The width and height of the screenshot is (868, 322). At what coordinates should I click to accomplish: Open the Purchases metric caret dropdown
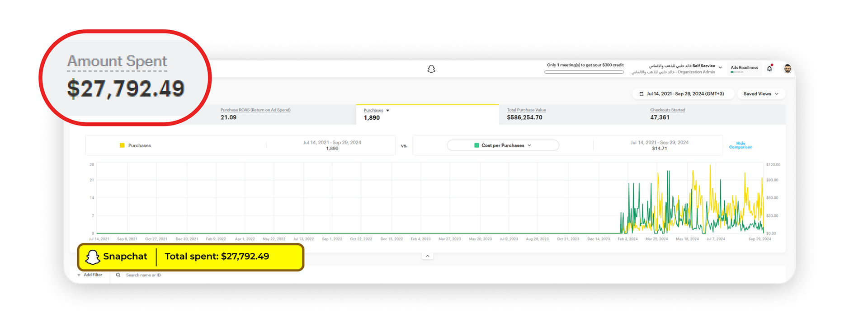pyautogui.click(x=387, y=111)
